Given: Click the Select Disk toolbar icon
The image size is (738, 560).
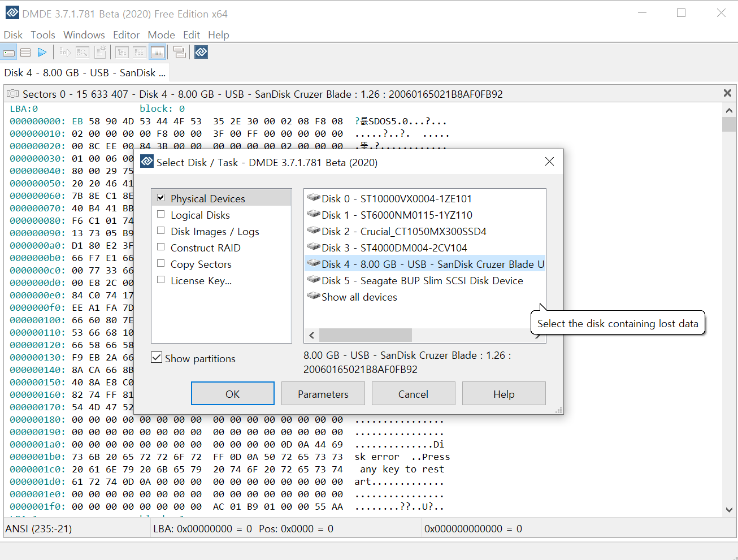Looking at the screenshot, I should [8, 53].
